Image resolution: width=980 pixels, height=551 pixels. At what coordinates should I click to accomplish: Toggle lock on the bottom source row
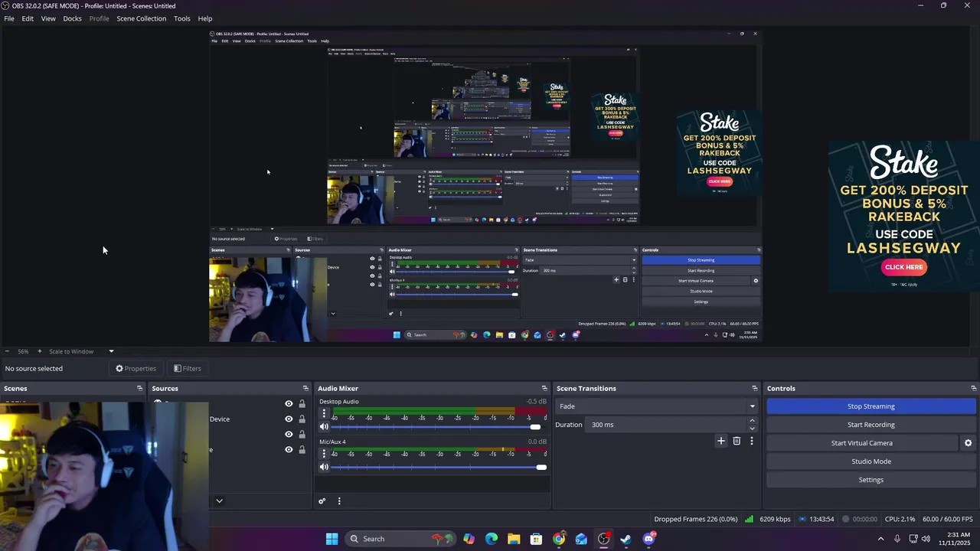pos(302,450)
